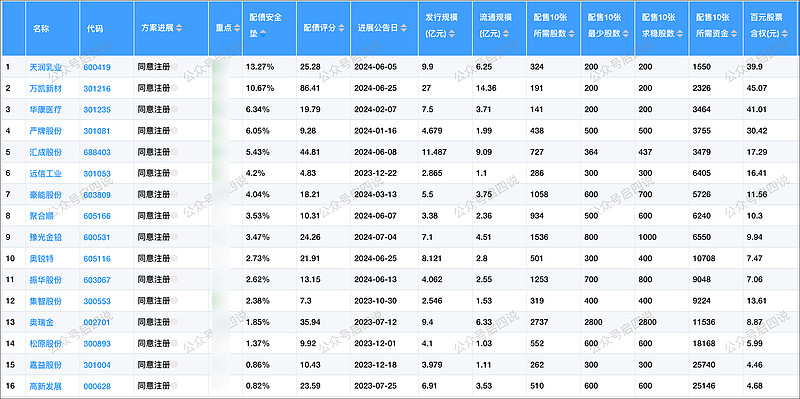Sort by 配售10张所需资金 column arrows
This screenshot has height=399, width=800.
tap(734, 34)
